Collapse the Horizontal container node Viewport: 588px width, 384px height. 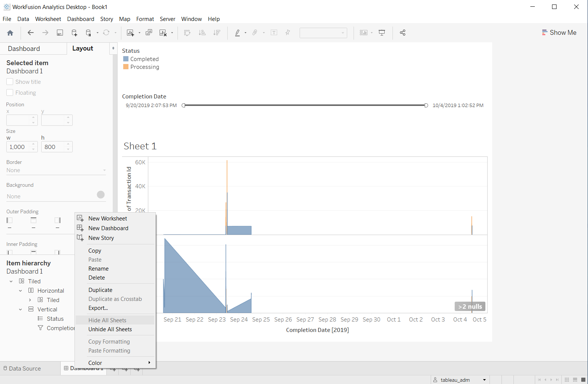coord(21,291)
